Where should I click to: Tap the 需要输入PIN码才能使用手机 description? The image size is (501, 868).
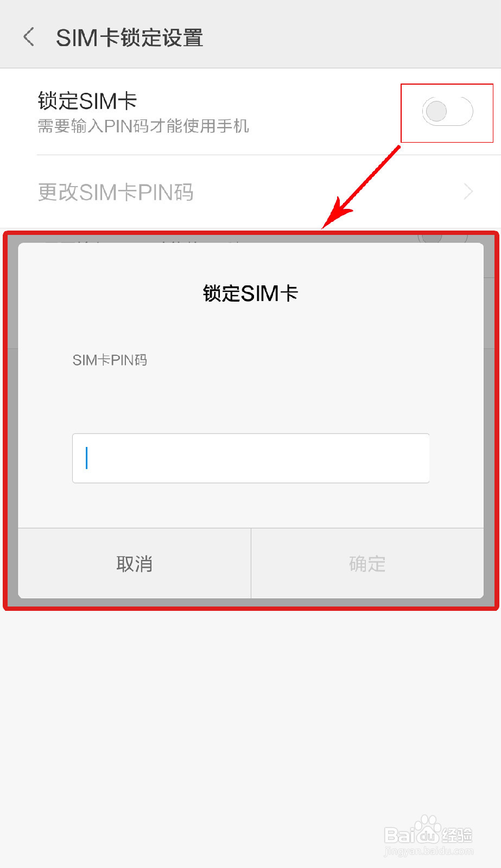pyautogui.click(x=143, y=126)
